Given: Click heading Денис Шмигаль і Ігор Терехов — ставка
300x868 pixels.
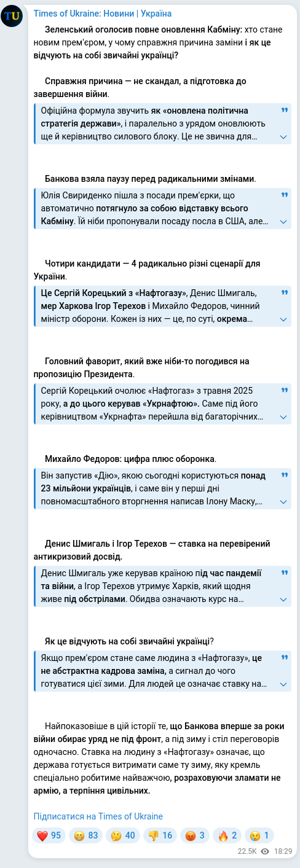Looking at the screenshot, I should [152, 550].
